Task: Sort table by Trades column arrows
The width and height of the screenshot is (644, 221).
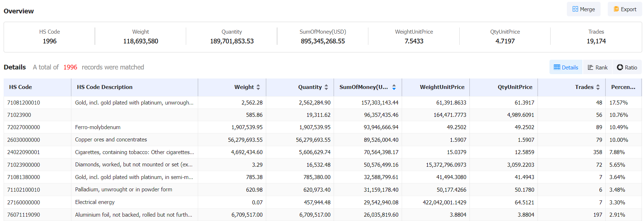Action: pos(598,87)
